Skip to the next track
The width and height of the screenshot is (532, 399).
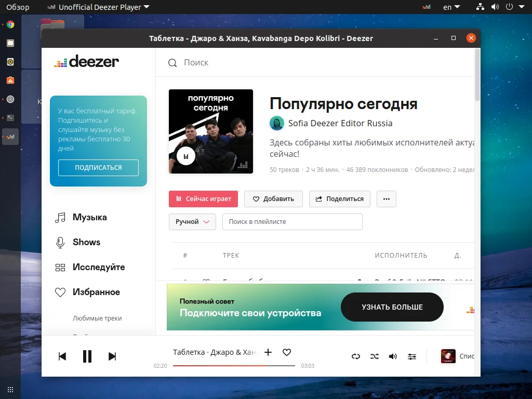(x=112, y=356)
